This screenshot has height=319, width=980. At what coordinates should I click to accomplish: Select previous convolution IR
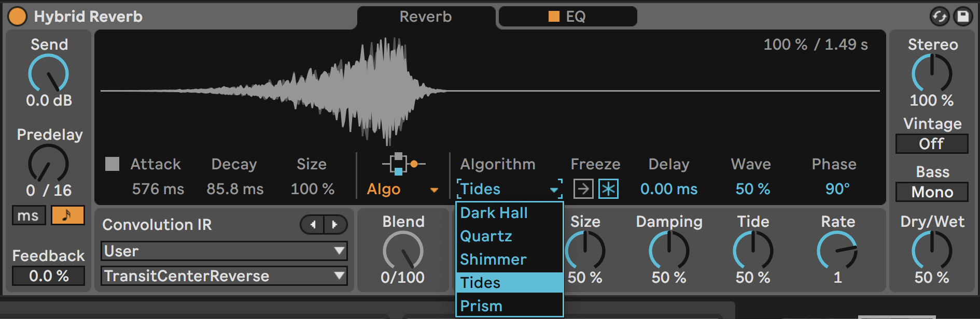tap(313, 225)
